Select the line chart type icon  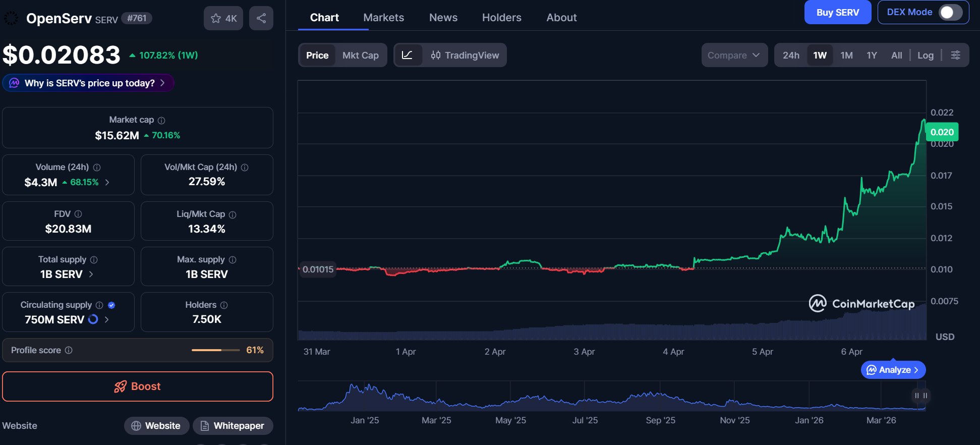[408, 55]
